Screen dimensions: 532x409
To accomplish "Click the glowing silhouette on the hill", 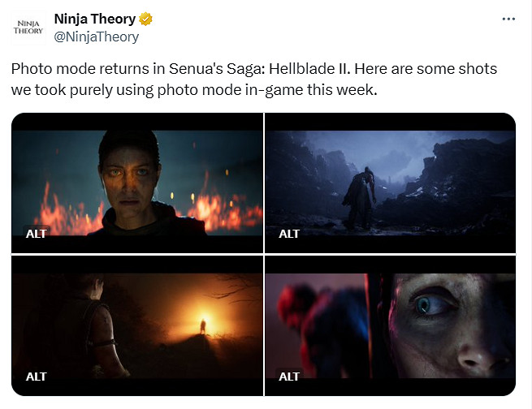I will 203,325.
